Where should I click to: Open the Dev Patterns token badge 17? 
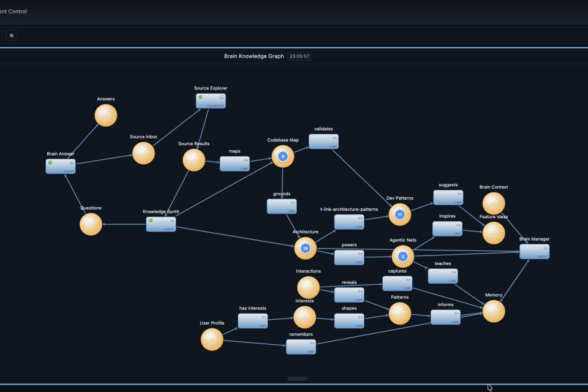click(400, 215)
